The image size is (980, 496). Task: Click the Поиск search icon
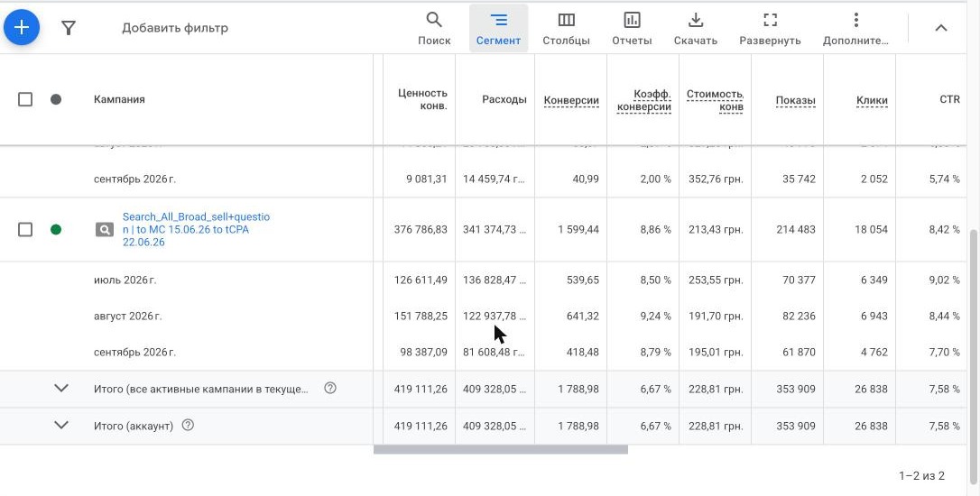click(x=434, y=28)
